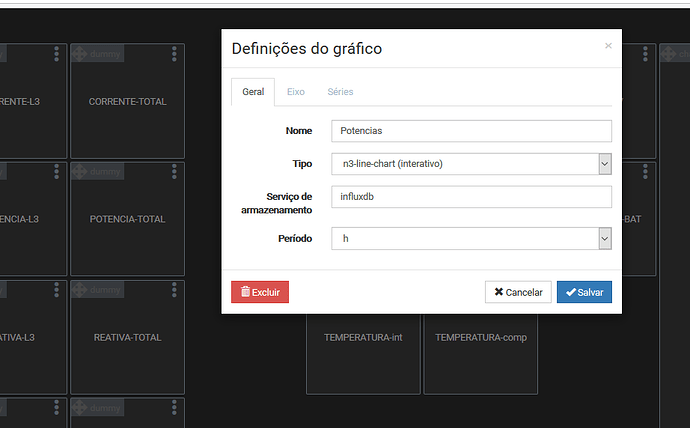The width and height of the screenshot is (690, 428).
Task: Click the Serviço de armazenamento input field
Action: coord(470,197)
